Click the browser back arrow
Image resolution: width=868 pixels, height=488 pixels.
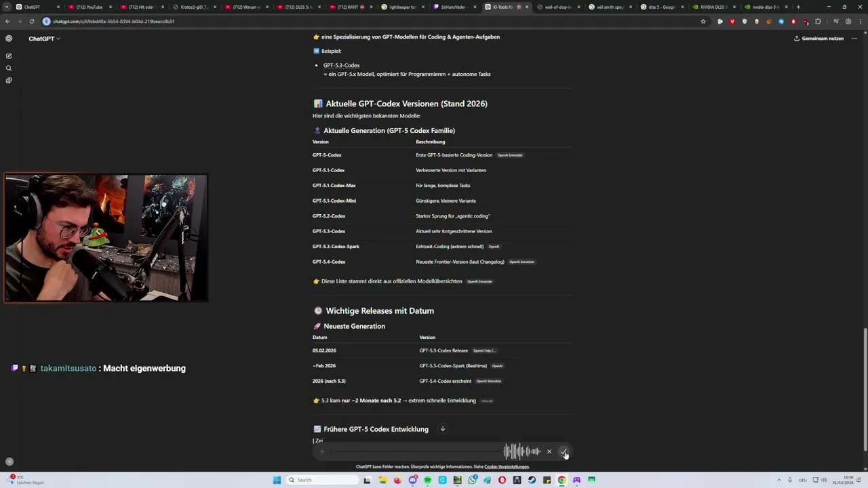[x=7, y=21]
